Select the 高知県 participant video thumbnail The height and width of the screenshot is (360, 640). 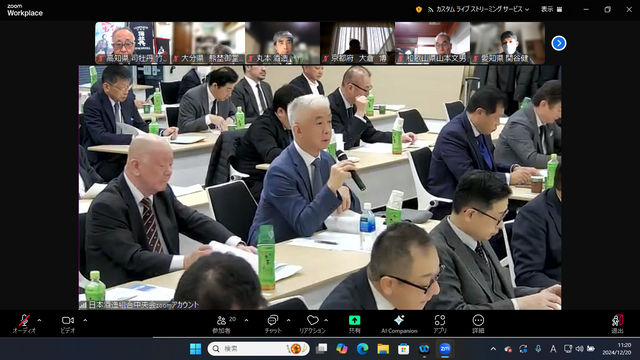(133, 43)
